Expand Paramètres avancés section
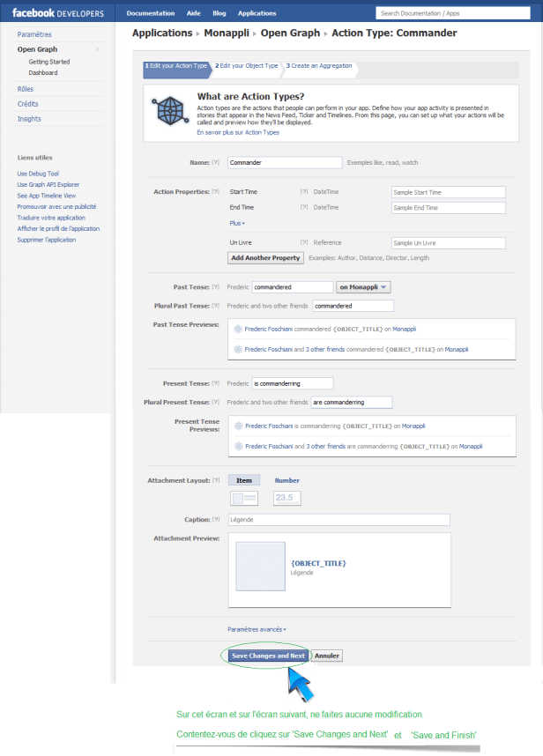 257,629
